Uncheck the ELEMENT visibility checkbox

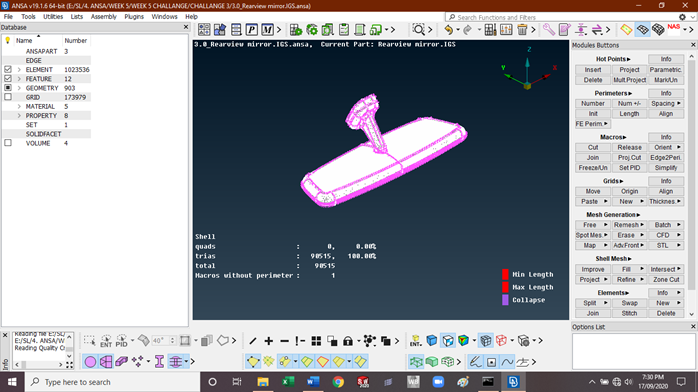click(8, 69)
